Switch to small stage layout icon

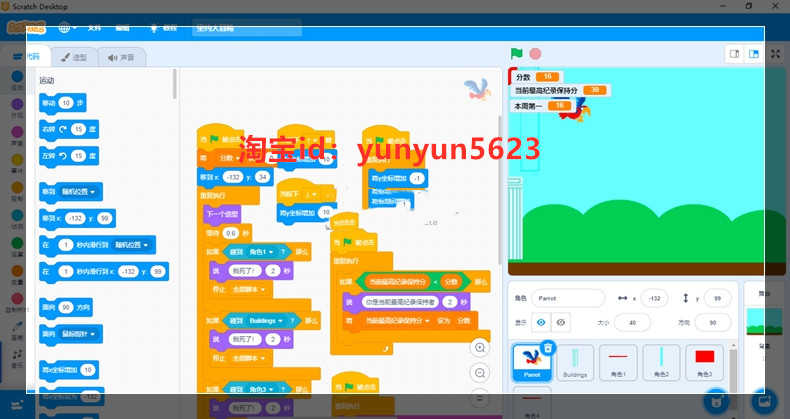[735, 54]
